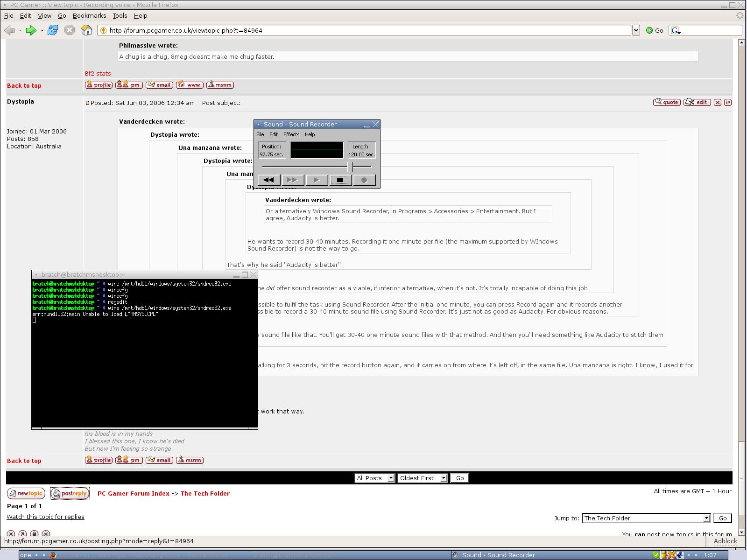Click the stop loading icon
The width and height of the screenshot is (747, 560).
[x=70, y=30]
